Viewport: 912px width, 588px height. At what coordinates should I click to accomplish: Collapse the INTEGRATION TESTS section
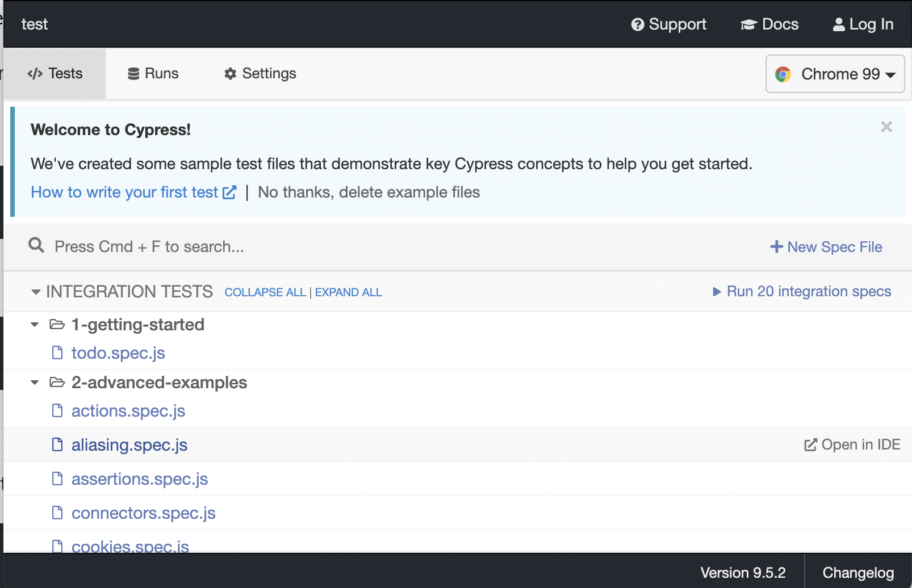(x=36, y=292)
